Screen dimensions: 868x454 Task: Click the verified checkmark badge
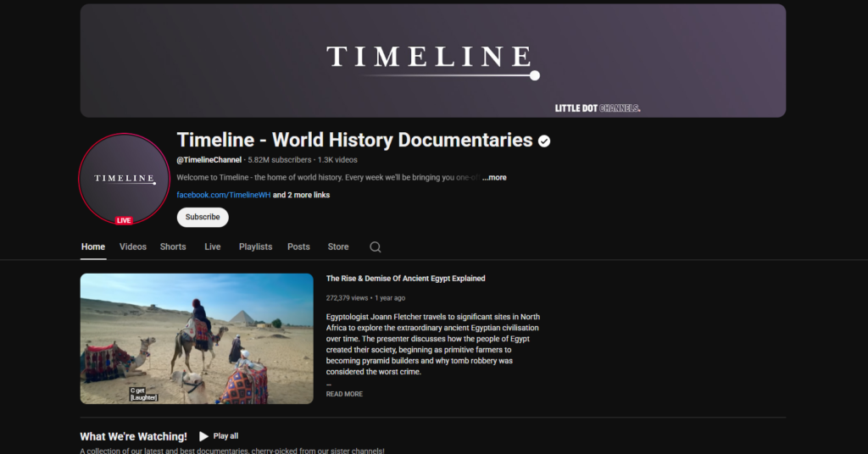pyautogui.click(x=544, y=141)
